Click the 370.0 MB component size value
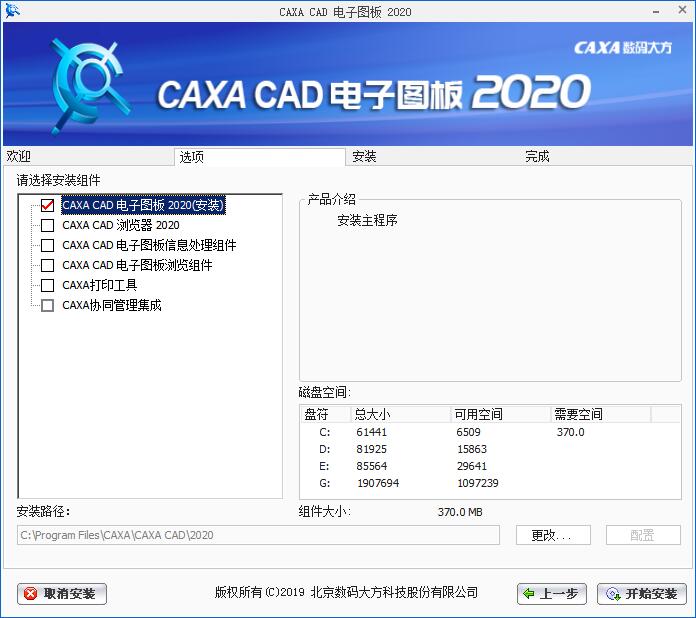Viewport: 696px width, 618px height. [x=460, y=512]
